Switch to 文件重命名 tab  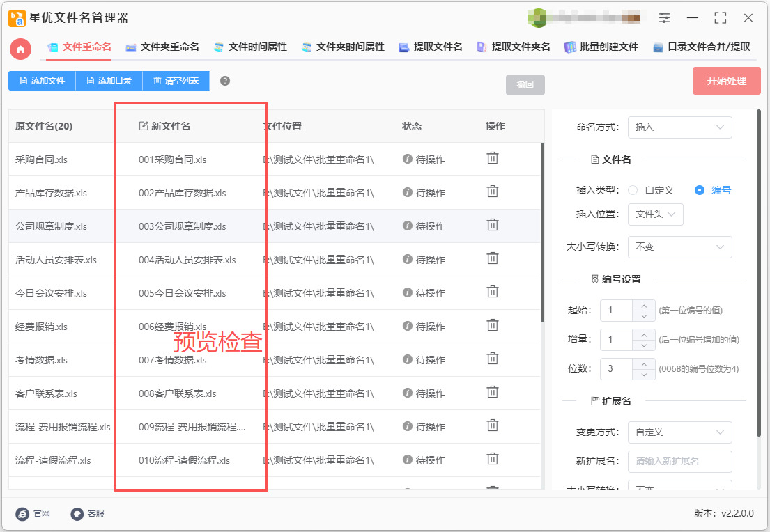click(79, 47)
